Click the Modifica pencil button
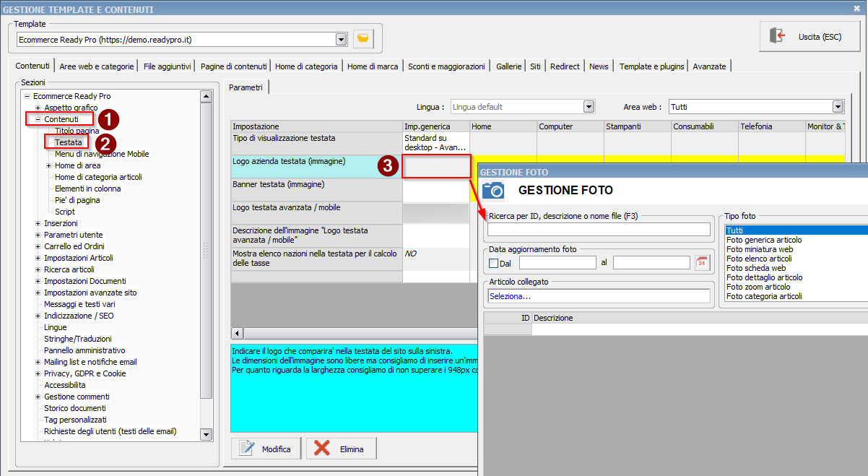This screenshot has height=476, width=868. [266, 449]
